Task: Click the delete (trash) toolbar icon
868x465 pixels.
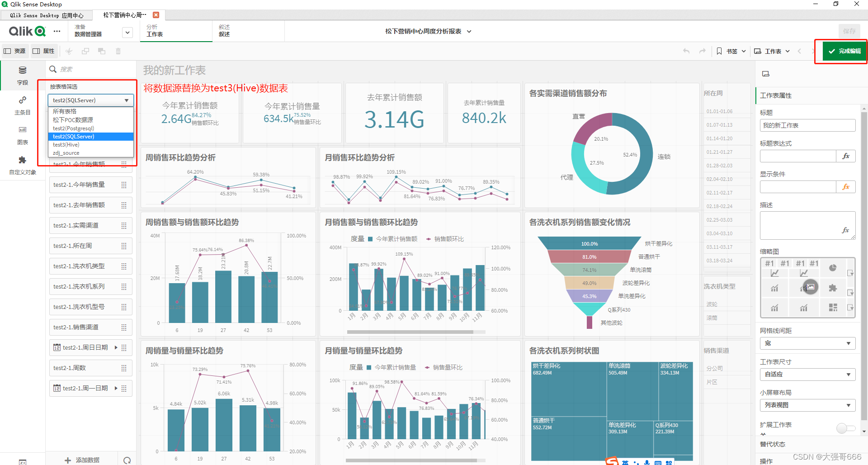Action: [x=118, y=51]
